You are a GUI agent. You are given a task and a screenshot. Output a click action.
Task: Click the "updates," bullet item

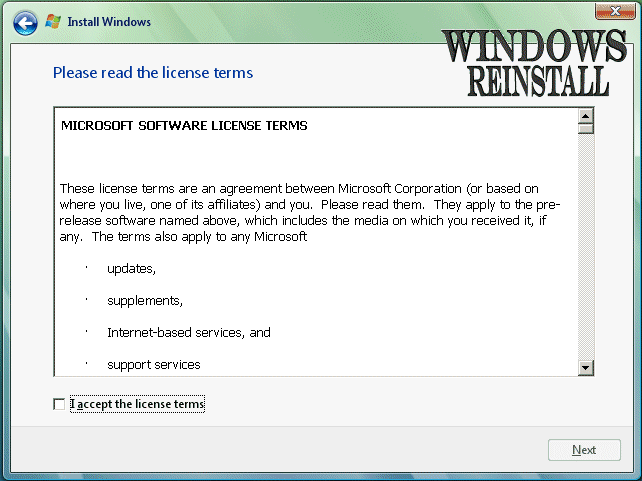click(131, 270)
